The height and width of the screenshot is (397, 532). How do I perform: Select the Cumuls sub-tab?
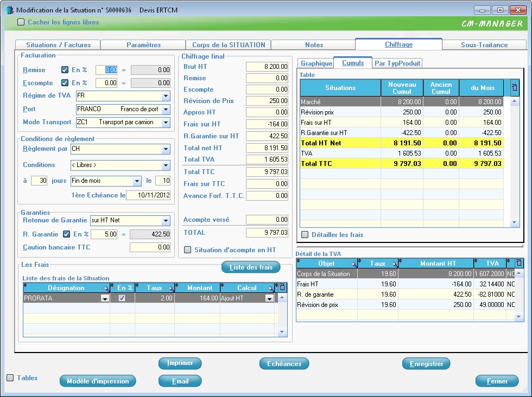(x=353, y=63)
